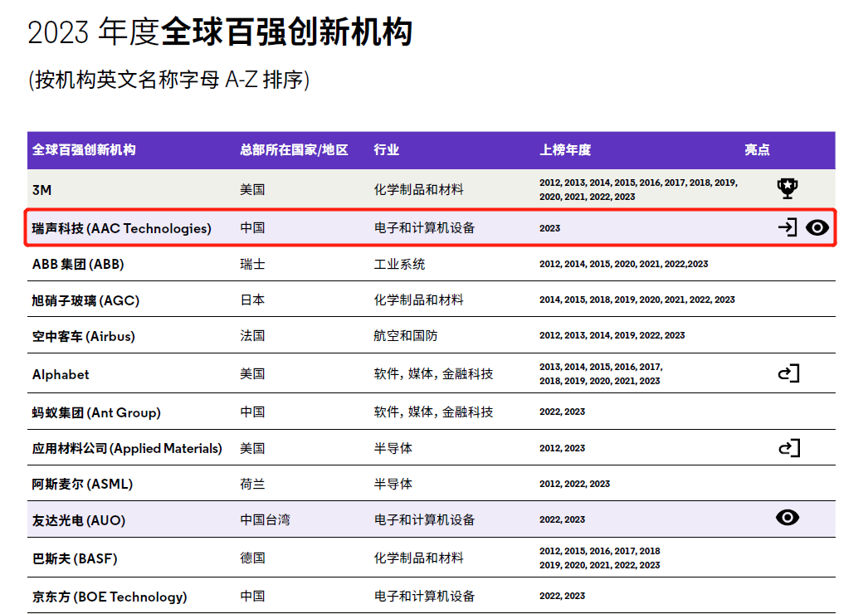This screenshot has width=868, height=614.
Task: Click the years list in the 3M row
Action: point(638,189)
